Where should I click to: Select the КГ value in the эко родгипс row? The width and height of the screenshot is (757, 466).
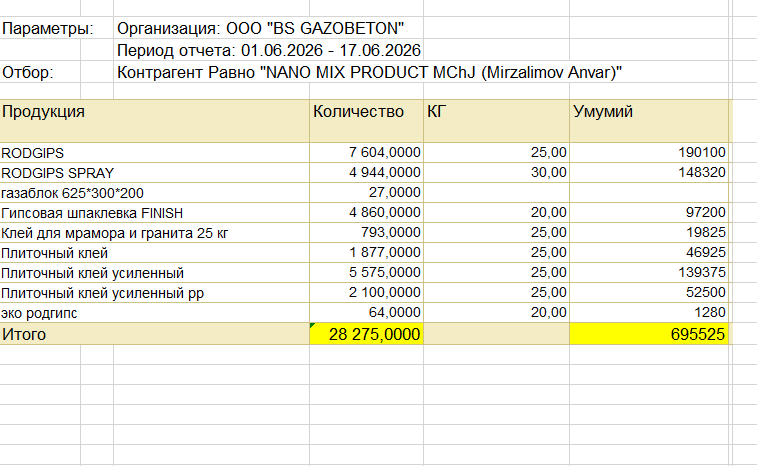[496, 313]
